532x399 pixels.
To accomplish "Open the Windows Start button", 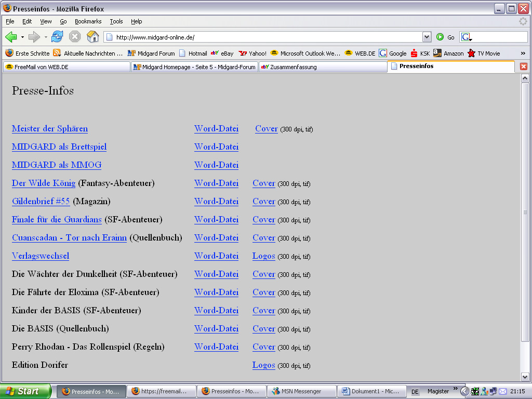I will pos(25,391).
